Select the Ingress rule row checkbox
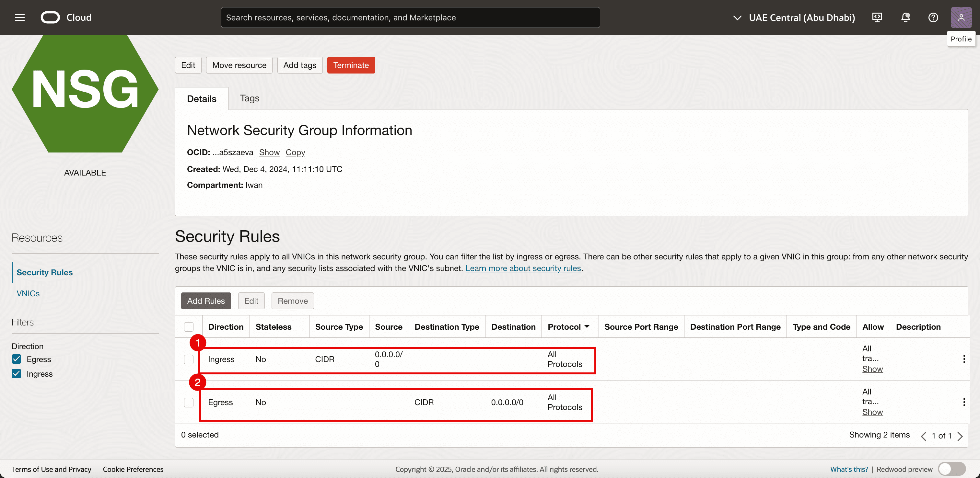The image size is (980, 478). point(189,359)
